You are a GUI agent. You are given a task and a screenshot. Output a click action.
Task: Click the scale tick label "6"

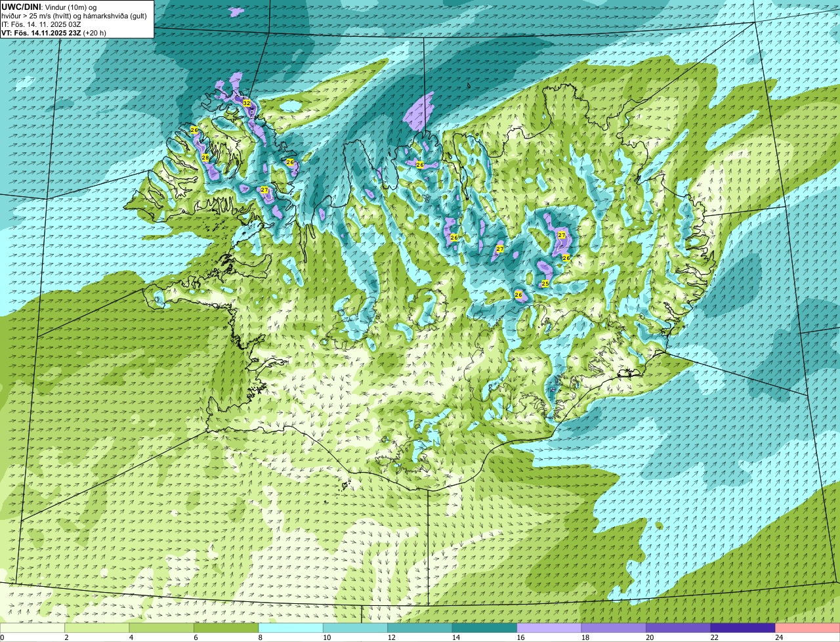pyautogui.click(x=196, y=637)
